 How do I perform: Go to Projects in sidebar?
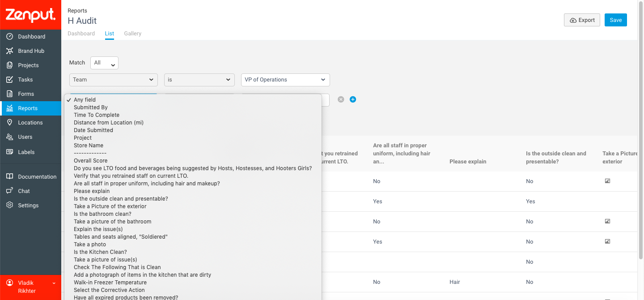tap(30, 65)
